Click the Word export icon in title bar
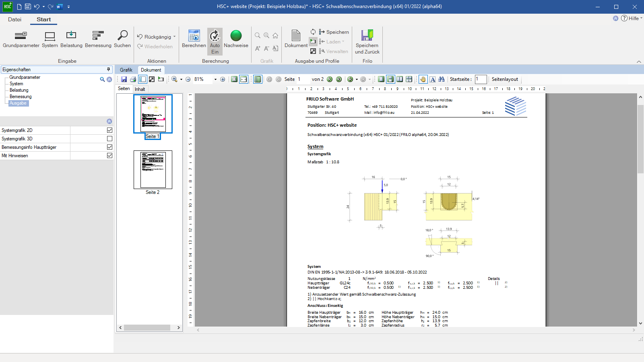Viewport: 644px width, 362px height. pyautogui.click(x=60, y=6)
